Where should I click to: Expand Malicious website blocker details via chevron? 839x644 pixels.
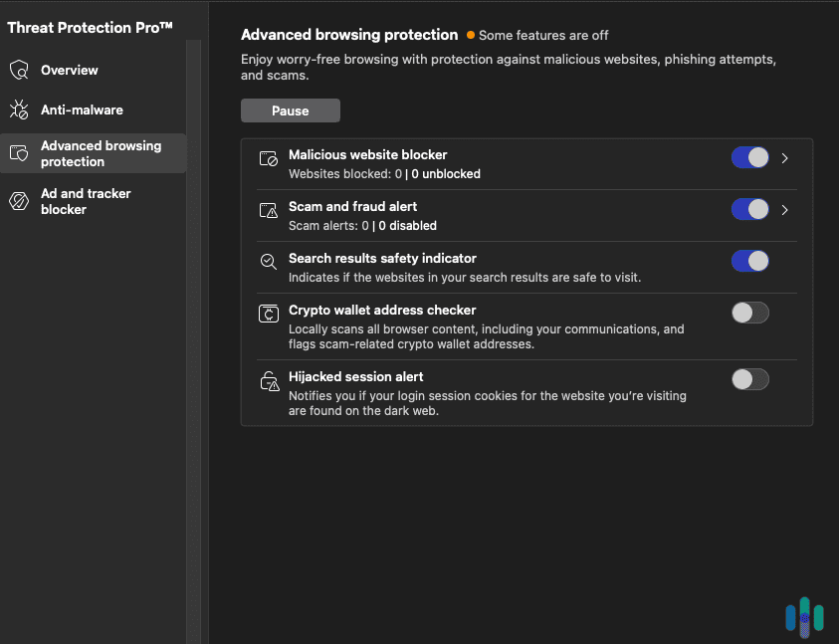784,157
